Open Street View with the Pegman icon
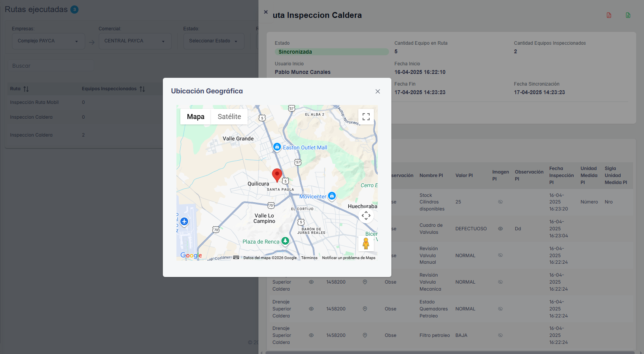This screenshot has height=354, width=644. [366, 243]
